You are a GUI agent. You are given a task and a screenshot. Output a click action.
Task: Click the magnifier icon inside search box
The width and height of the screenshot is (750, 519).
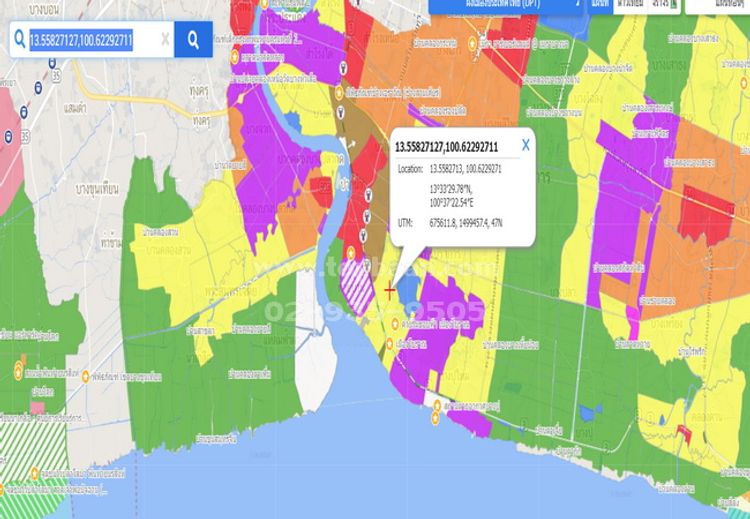point(19,40)
